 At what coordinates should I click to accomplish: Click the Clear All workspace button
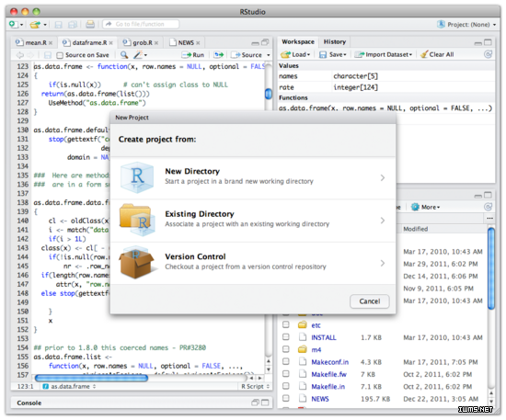[437, 54]
